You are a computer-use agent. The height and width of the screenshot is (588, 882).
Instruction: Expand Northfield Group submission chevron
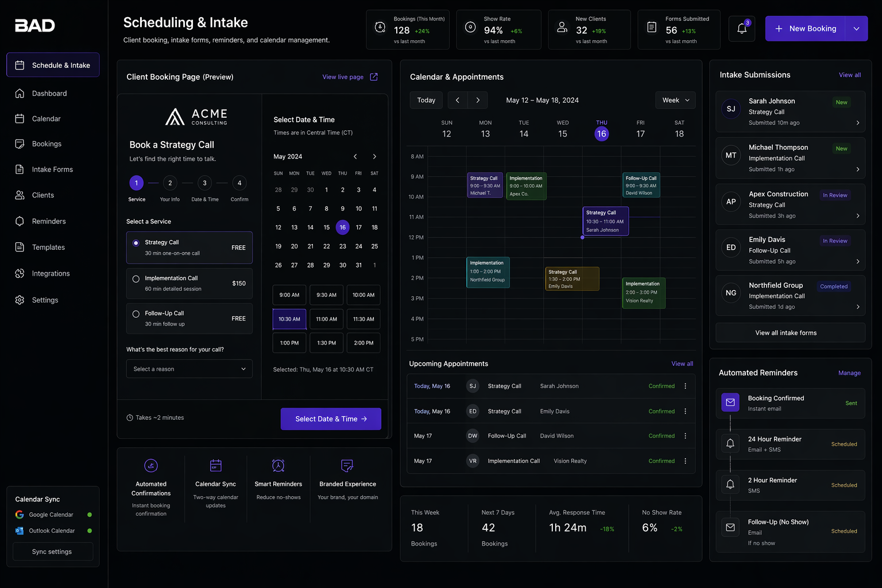[x=858, y=307]
